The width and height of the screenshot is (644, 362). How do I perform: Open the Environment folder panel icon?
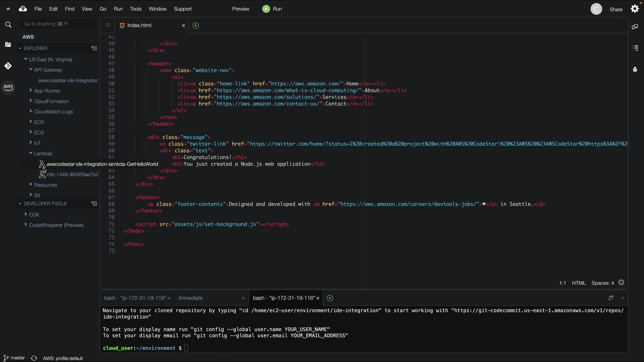[x=8, y=45]
